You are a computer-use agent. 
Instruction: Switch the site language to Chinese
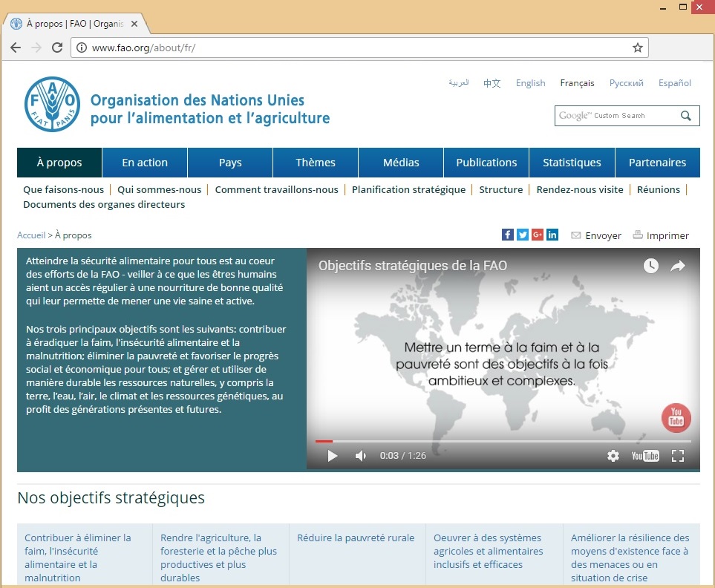coord(492,83)
